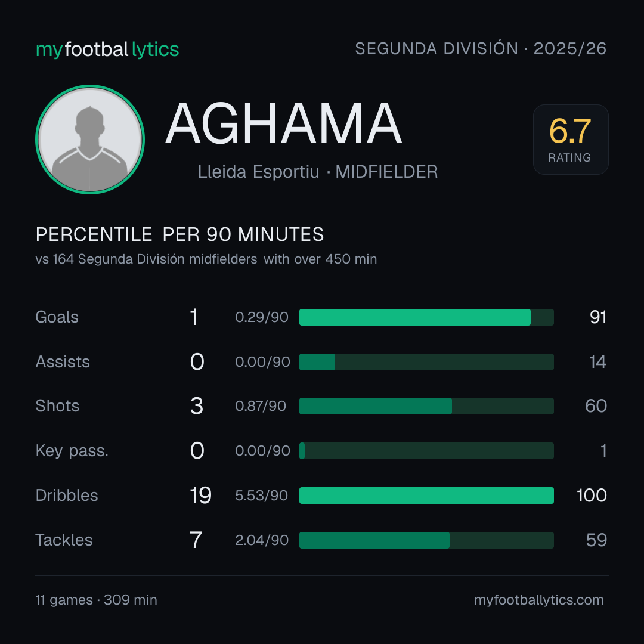Image resolution: width=644 pixels, height=644 pixels.
Task: Click the Tackles stat label
Action: 64,540
